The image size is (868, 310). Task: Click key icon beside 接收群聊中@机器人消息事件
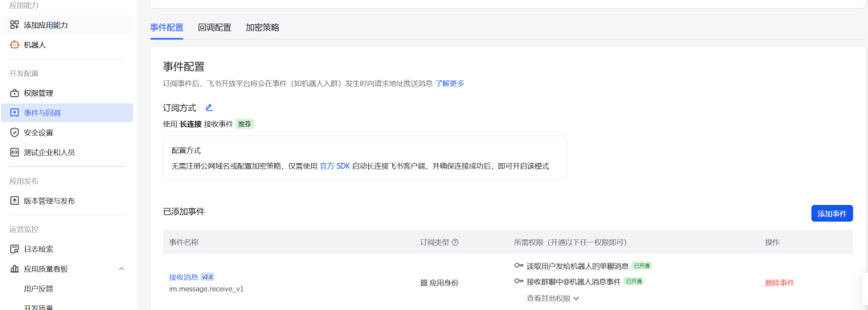[519, 281]
